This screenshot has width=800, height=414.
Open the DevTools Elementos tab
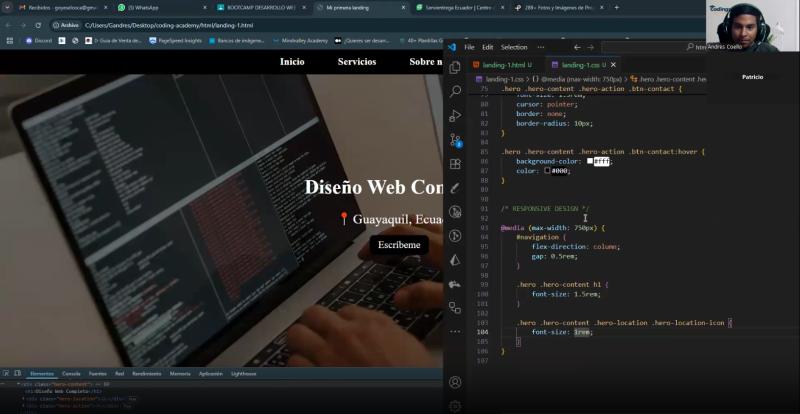pos(42,374)
